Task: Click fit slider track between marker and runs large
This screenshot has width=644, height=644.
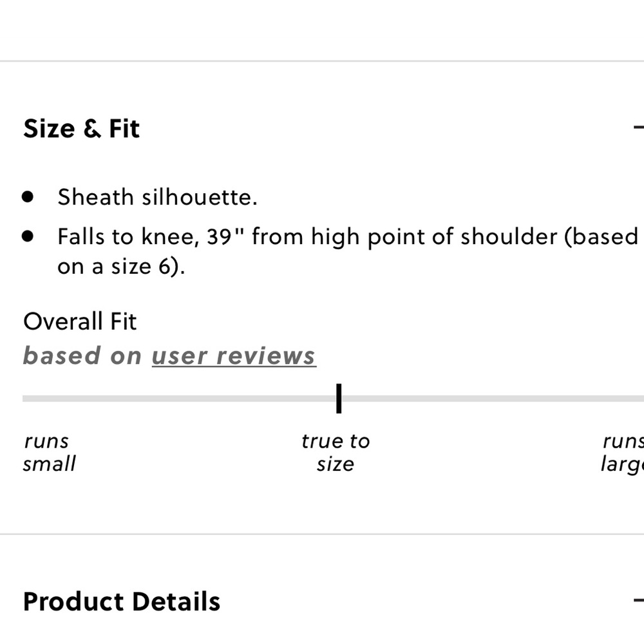Action: point(493,399)
